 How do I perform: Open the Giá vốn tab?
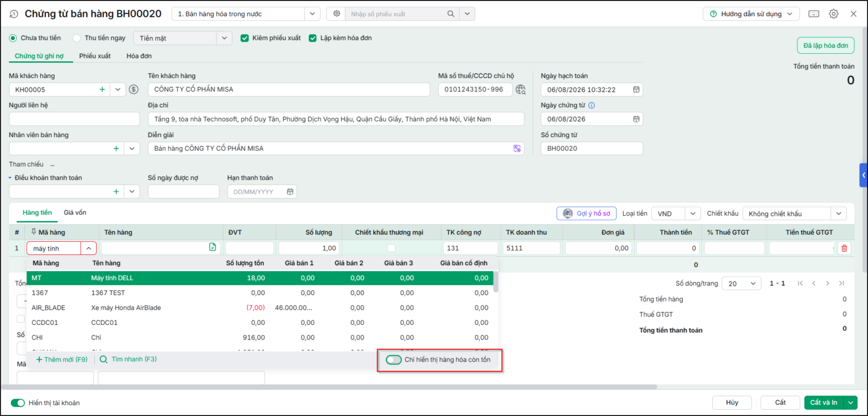(75, 213)
